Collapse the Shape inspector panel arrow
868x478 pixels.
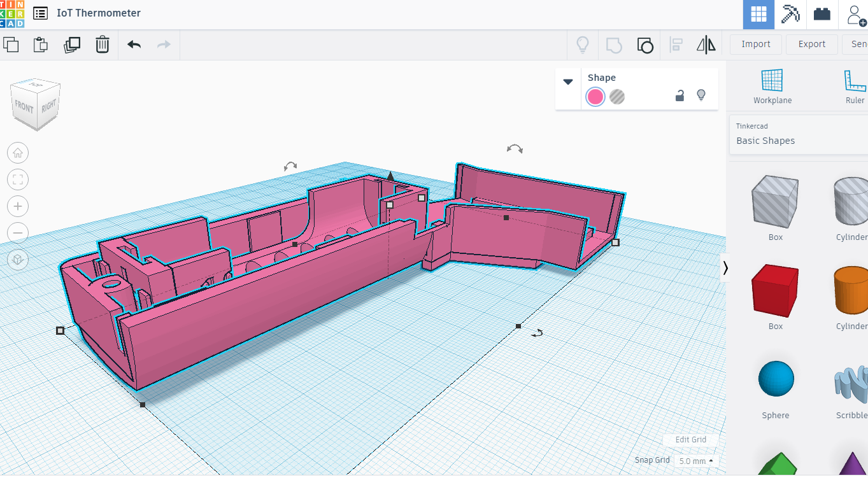click(568, 81)
